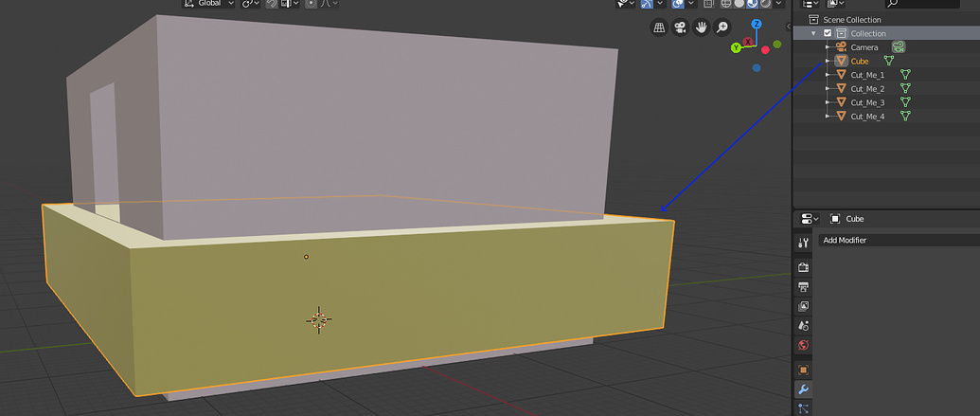Expand the Cut_Me_1 item

pyautogui.click(x=828, y=75)
